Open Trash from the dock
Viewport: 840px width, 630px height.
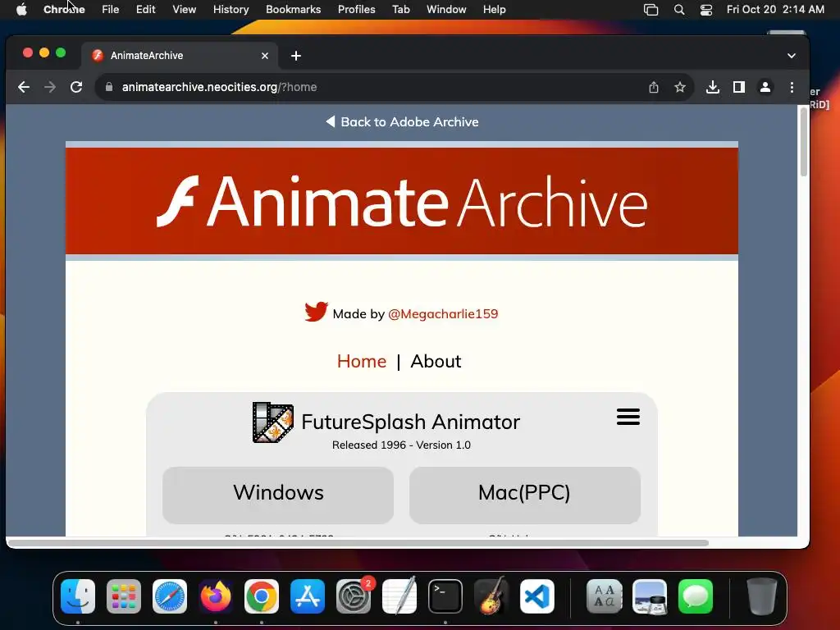coord(762,596)
